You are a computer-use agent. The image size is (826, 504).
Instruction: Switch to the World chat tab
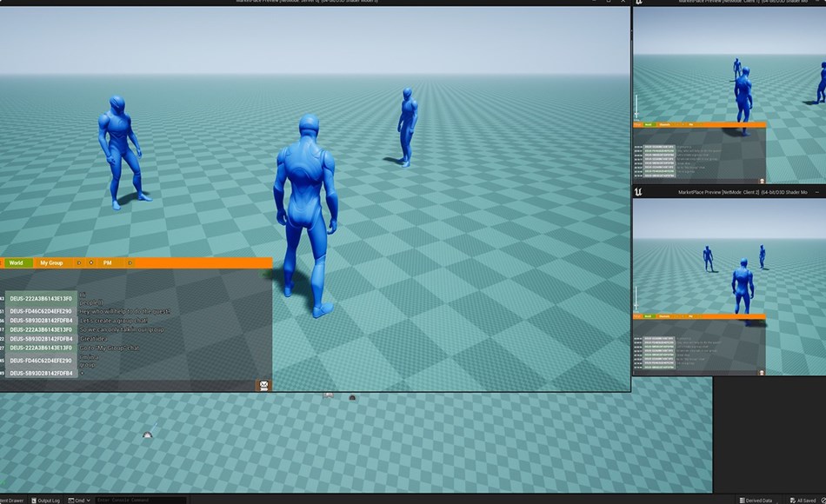click(x=17, y=262)
